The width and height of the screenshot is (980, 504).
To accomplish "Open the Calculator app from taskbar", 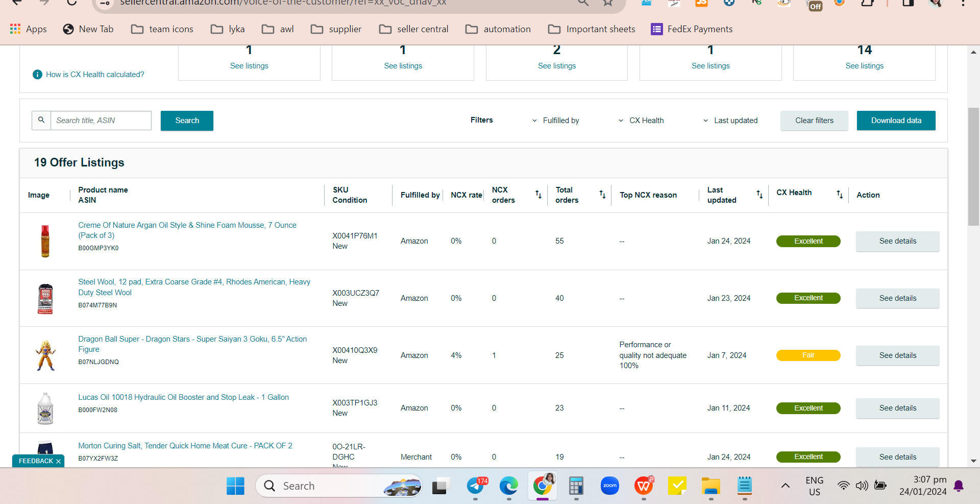I will [576, 486].
